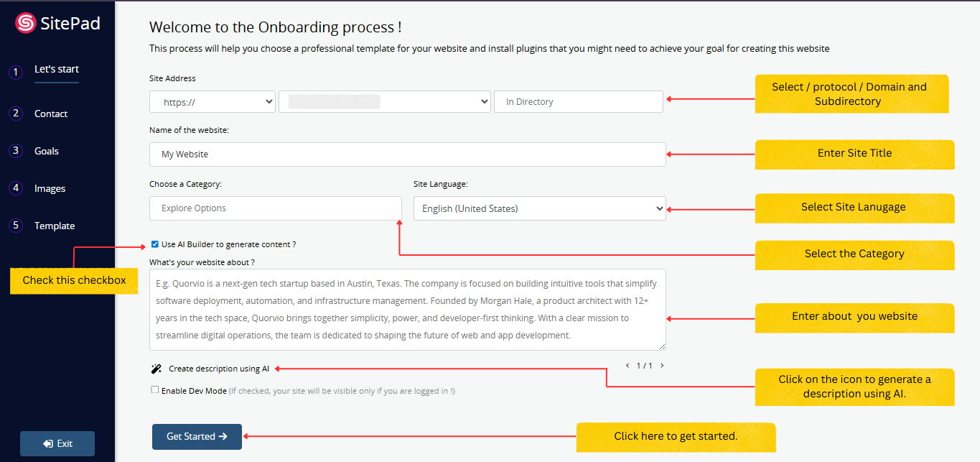Click step 4 circle icon beside Images
The width and height of the screenshot is (980, 462).
pos(16,188)
